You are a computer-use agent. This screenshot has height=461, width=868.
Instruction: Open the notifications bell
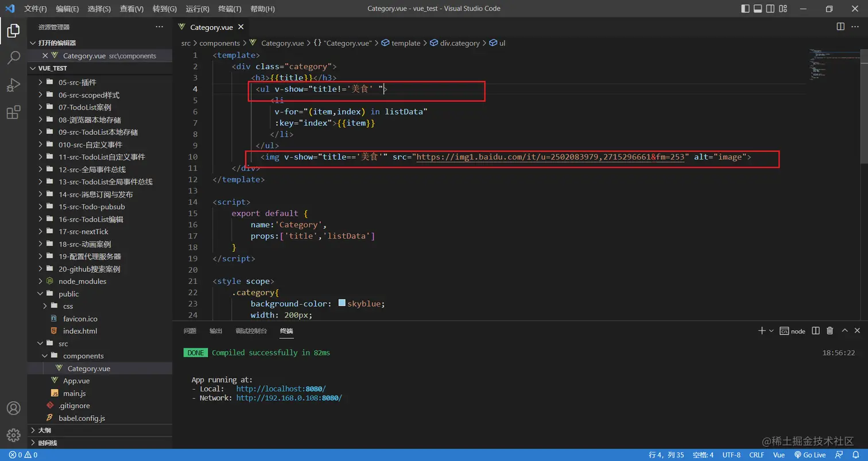(x=856, y=455)
